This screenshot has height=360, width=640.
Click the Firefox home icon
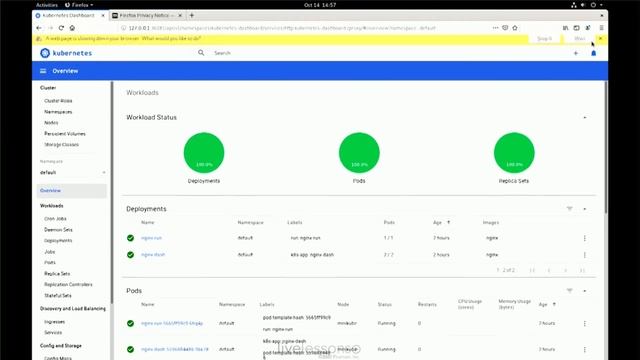click(x=72, y=28)
